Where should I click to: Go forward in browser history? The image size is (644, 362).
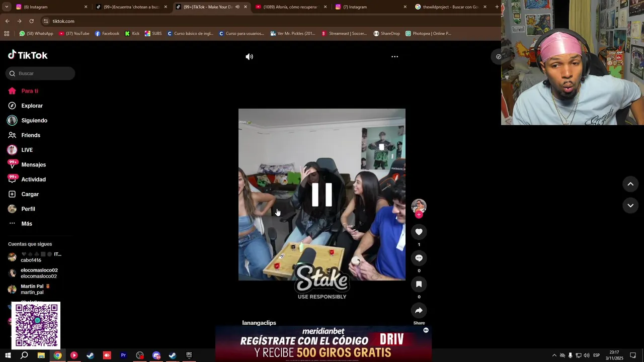tap(19, 21)
